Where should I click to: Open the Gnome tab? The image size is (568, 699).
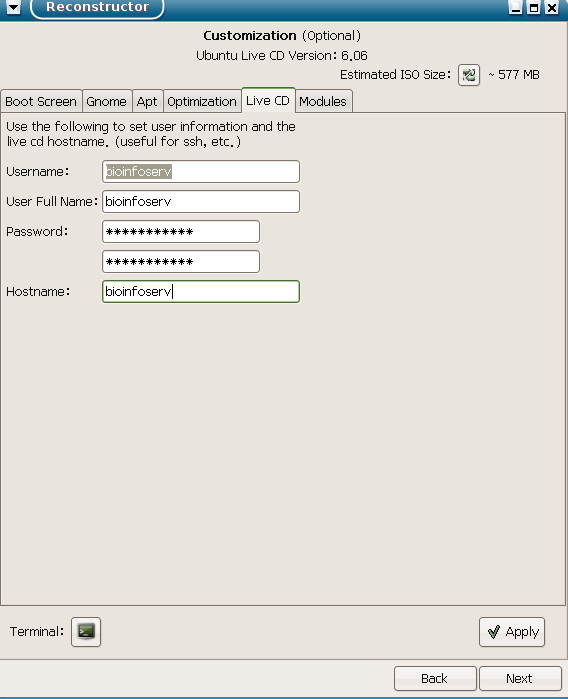tap(107, 102)
